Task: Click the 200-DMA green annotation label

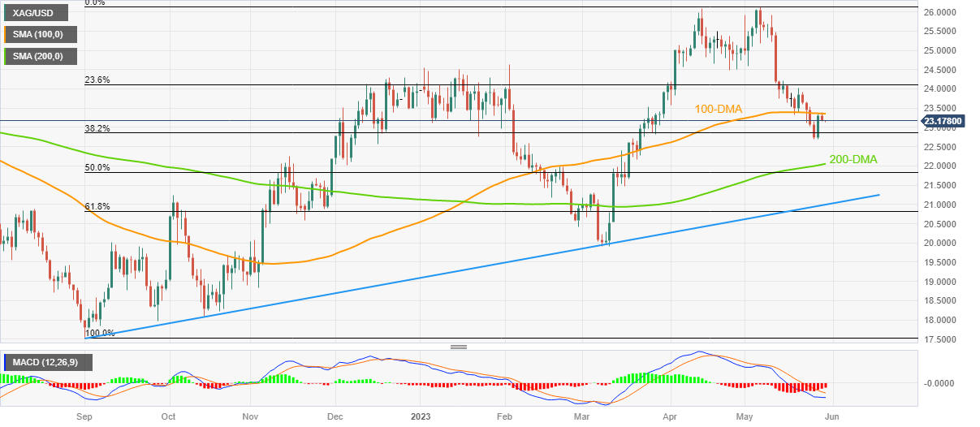Action: 853,160
